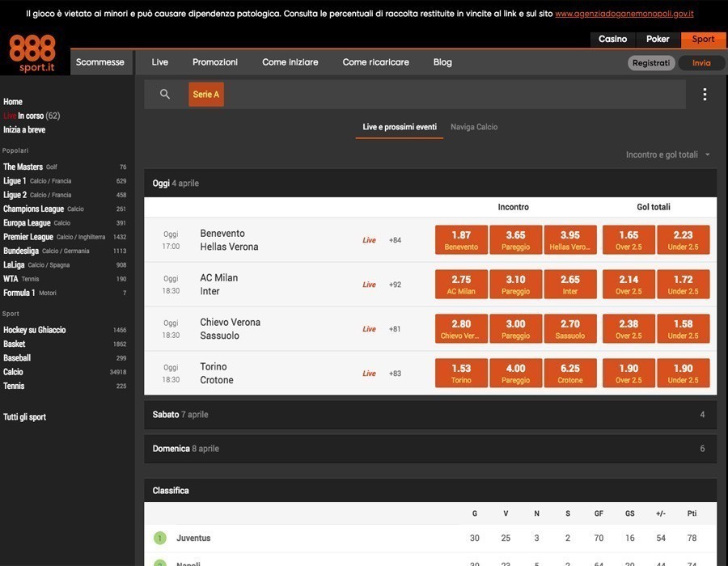Expand the Sabato 7 aprile section
The width and height of the screenshot is (728, 566).
point(430,414)
